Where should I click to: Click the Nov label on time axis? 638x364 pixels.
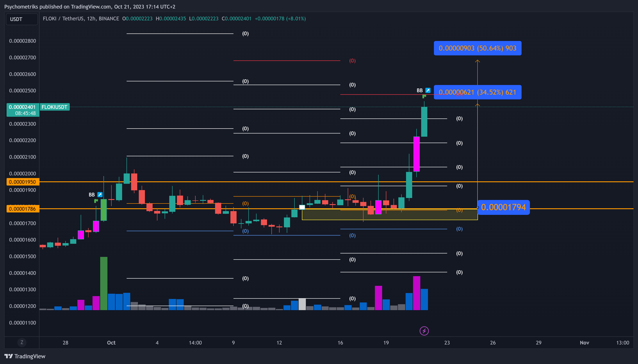pyautogui.click(x=584, y=343)
